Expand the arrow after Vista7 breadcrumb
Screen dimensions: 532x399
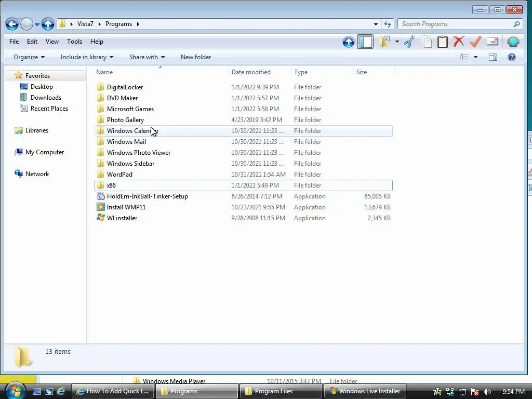(100, 24)
